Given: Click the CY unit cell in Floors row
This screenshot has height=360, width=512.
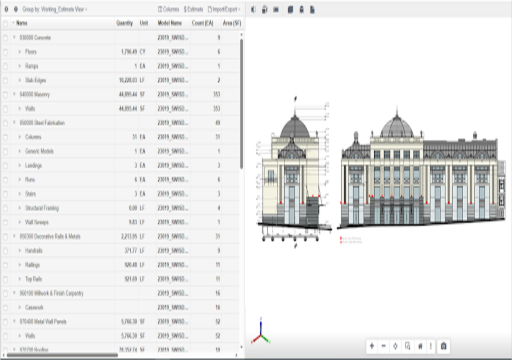Looking at the screenshot, I should 142,52.
